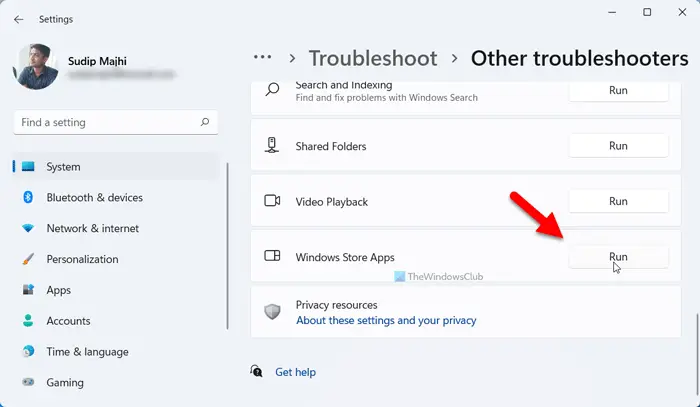Screen dimensions: 700x407
Task: Open Network & internet wifi icon
Action: click(x=28, y=228)
